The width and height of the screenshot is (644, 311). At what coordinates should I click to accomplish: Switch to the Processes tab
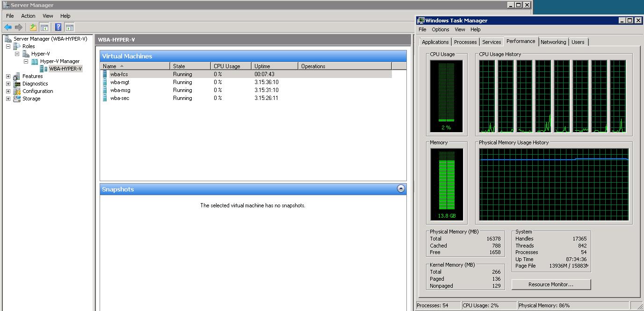click(x=465, y=42)
